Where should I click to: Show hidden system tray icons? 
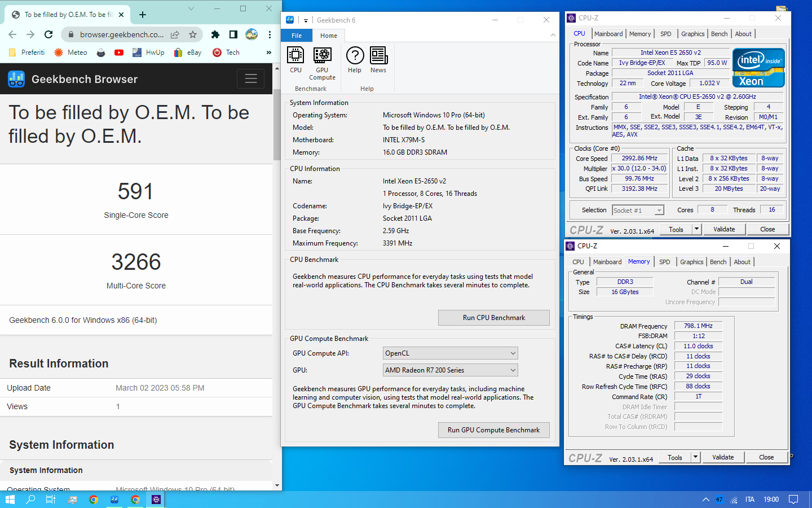(x=705, y=500)
